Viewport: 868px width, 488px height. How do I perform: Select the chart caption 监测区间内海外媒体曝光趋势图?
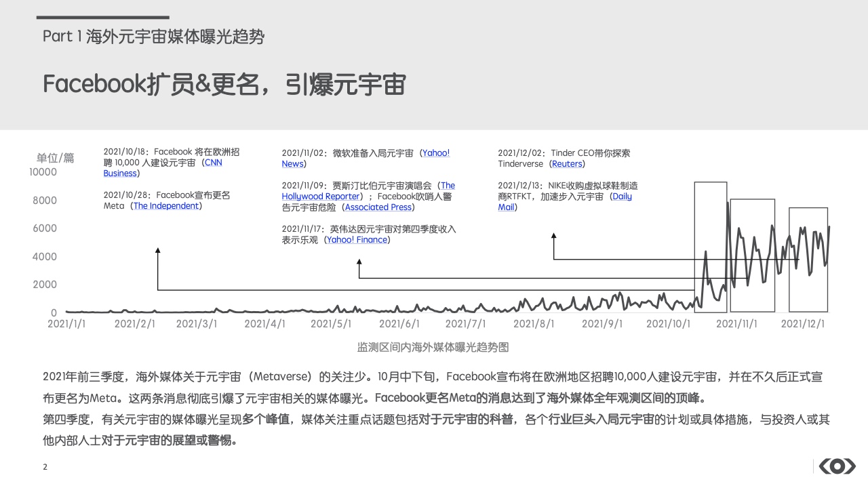pyautogui.click(x=433, y=347)
